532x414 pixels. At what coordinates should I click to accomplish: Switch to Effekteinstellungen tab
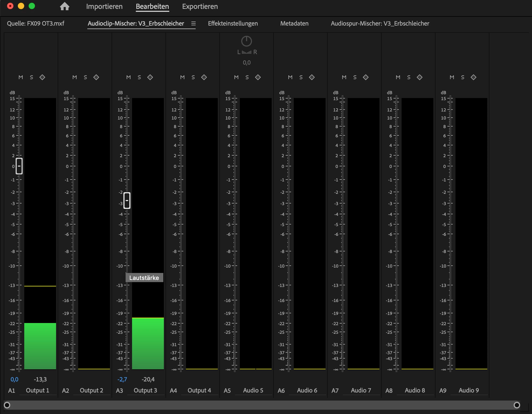pos(233,23)
